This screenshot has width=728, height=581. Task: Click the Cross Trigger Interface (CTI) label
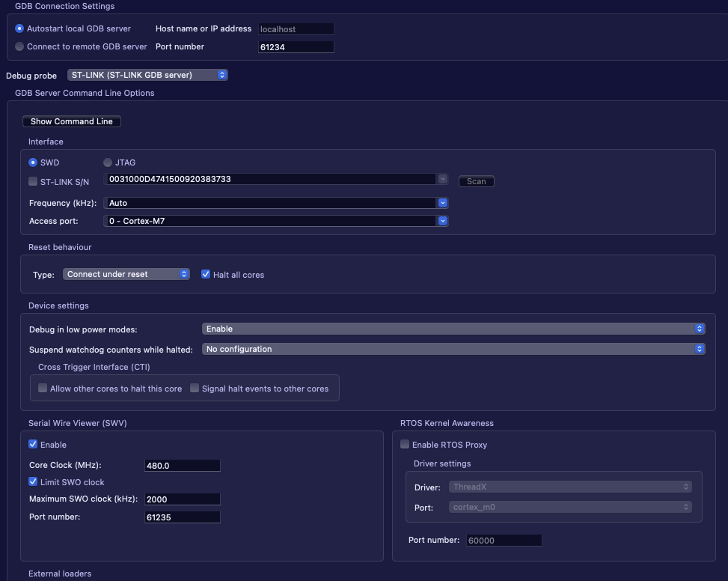click(94, 367)
